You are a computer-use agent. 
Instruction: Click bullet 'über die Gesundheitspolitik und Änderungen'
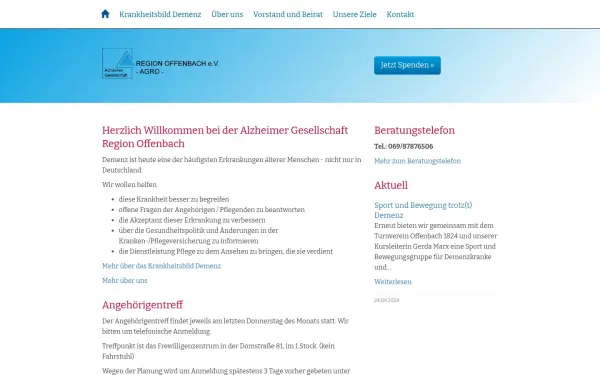coord(198,236)
